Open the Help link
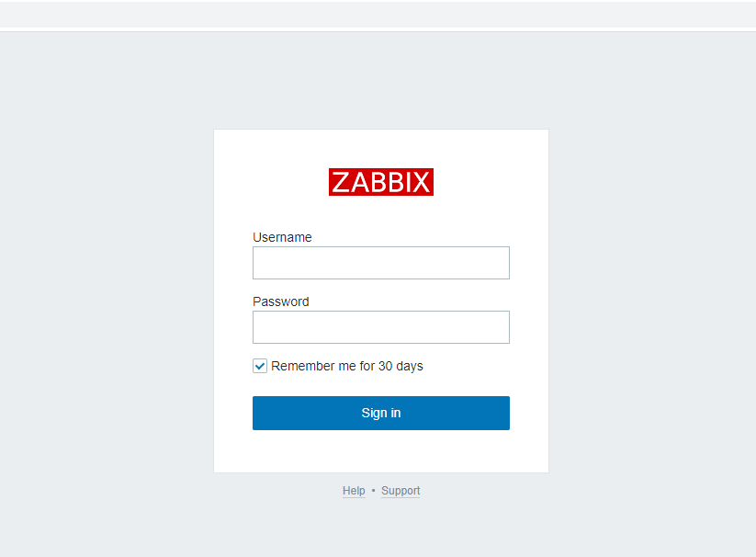This screenshot has width=756, height=557. coord(354,491)
